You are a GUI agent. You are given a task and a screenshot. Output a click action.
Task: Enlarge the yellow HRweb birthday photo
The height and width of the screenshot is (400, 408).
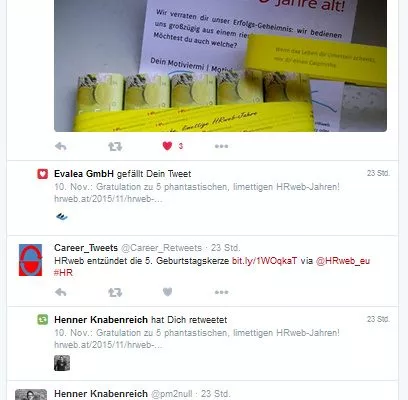(x=220, y=66)
